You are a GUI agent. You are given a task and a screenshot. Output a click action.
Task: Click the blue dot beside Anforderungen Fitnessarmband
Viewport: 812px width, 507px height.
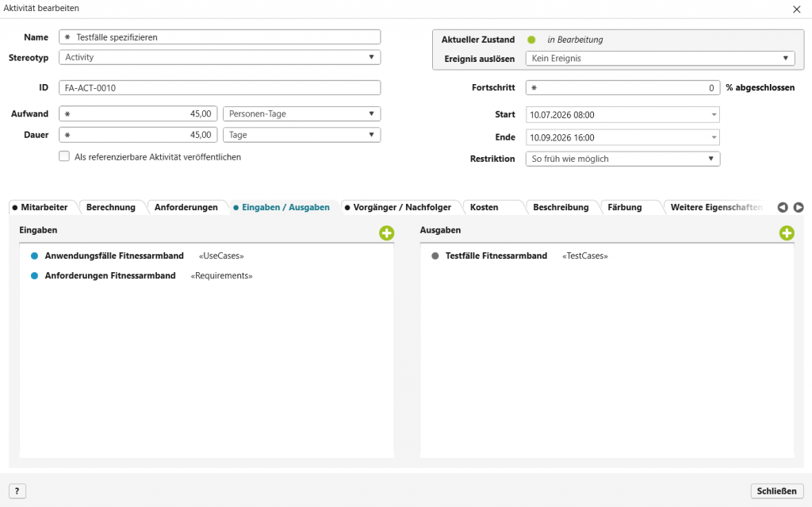coord(35,276)
